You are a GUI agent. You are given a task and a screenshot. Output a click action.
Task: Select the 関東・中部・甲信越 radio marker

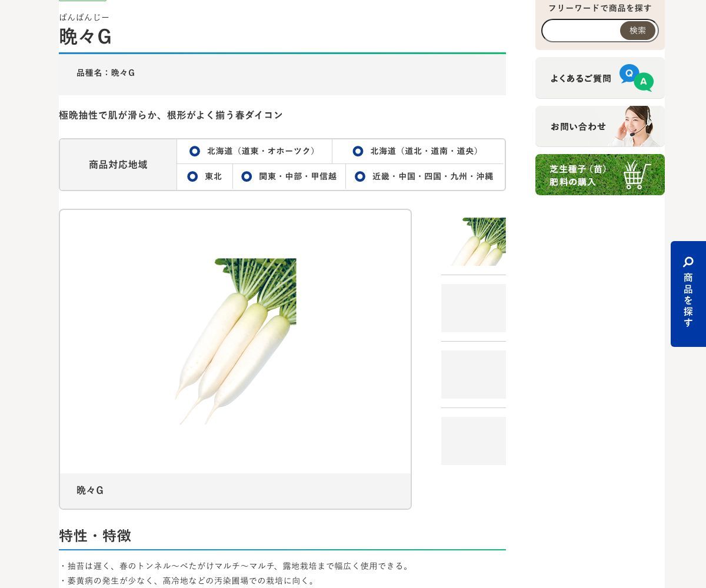[x=247, y=176]
